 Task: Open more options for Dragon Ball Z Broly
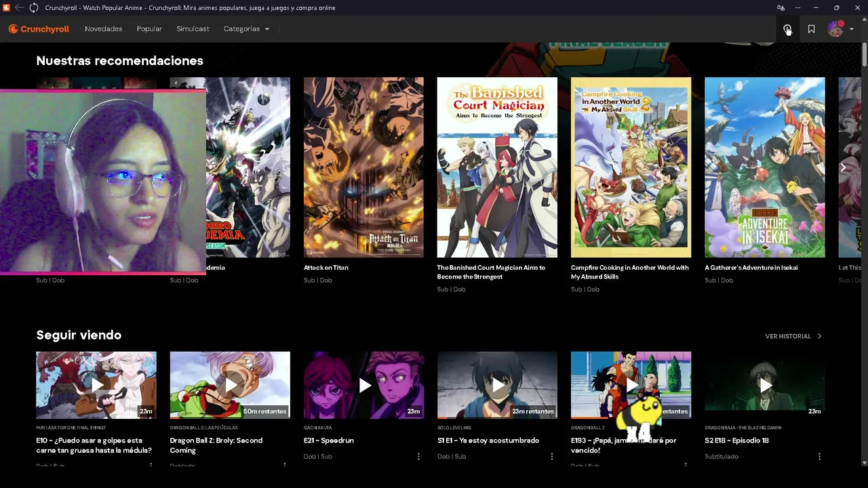point(285,466)
